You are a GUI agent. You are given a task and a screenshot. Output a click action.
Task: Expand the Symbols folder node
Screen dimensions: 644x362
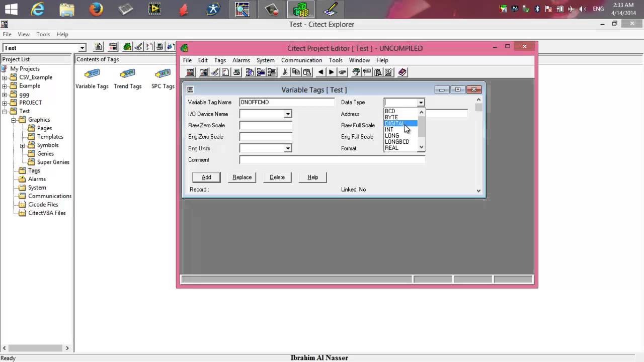point(22,146)
